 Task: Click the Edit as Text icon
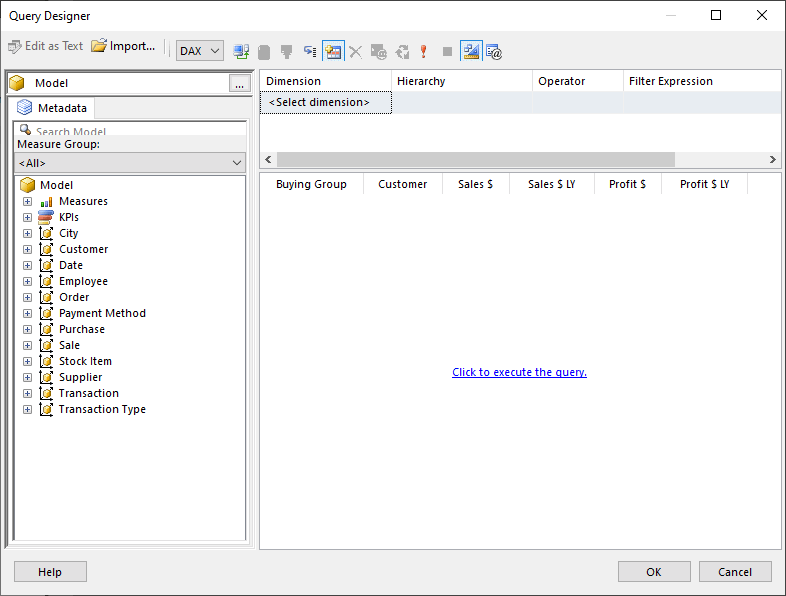tap(15, 46)
